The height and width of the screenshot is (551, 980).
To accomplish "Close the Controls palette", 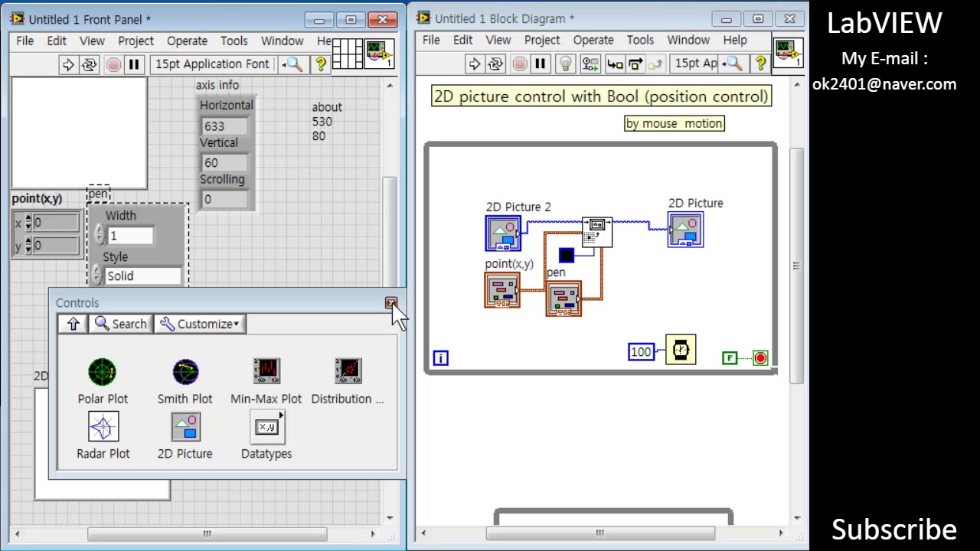I will [x=391, y=303].
